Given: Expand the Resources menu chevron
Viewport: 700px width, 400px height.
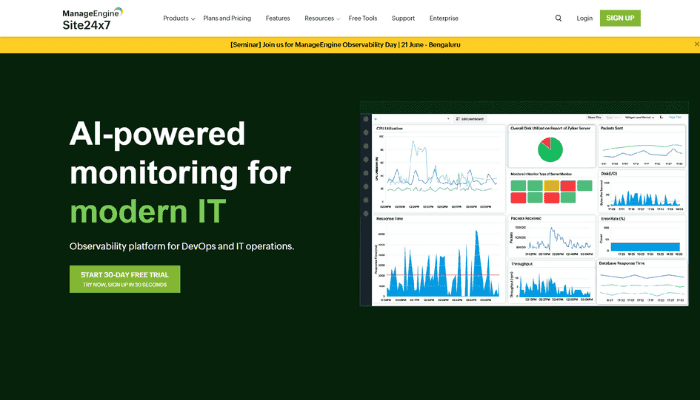Looking at the screenshot, I should point(338,19).
